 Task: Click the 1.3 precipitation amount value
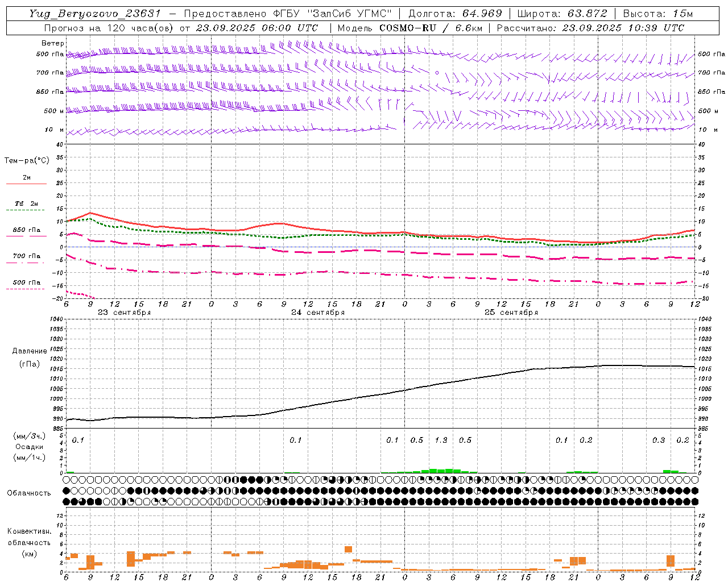(441, 440)
